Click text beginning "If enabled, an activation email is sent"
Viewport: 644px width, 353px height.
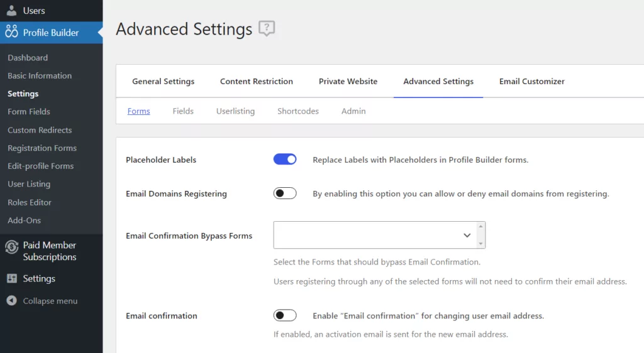point(391,334)
